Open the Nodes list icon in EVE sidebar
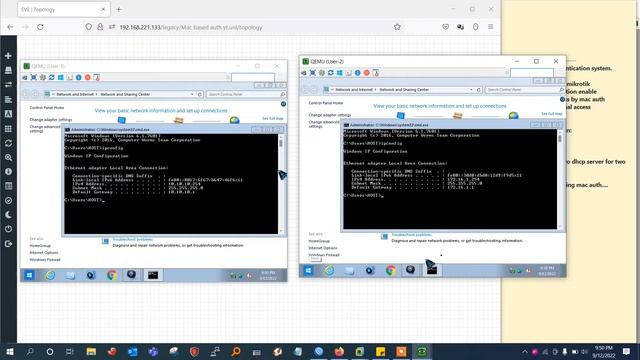The image size is (640, 360). click(x=8, y=70)
